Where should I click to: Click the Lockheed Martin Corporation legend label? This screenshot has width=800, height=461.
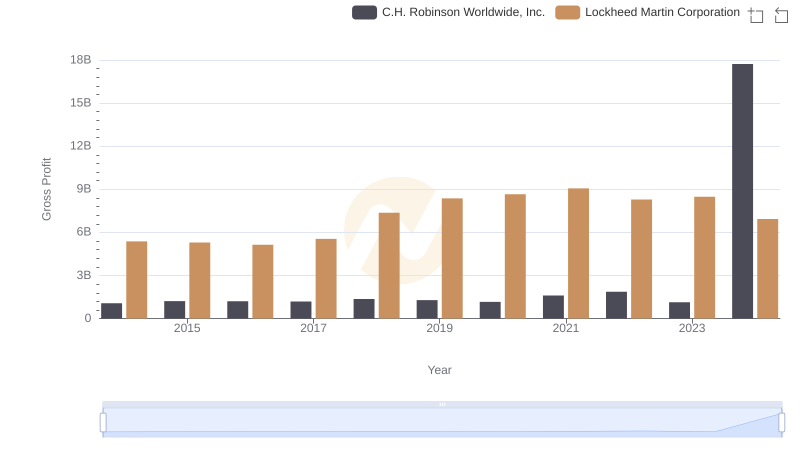662,12
